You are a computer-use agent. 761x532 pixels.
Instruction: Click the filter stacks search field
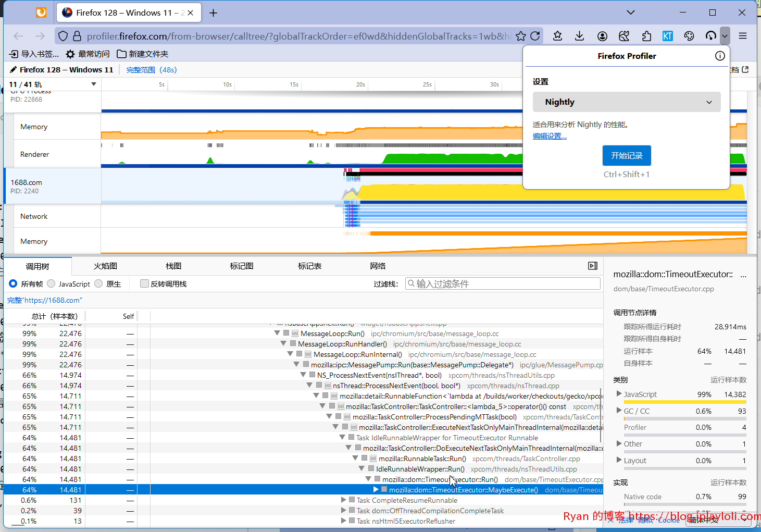[x=503, y=283]
